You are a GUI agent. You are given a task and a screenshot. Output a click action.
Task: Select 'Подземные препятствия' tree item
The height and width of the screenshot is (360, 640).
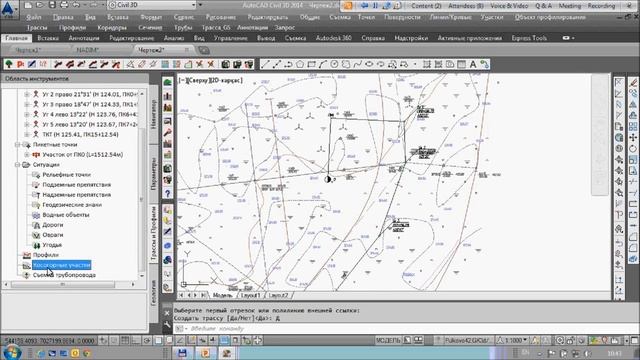click(77, 185)
